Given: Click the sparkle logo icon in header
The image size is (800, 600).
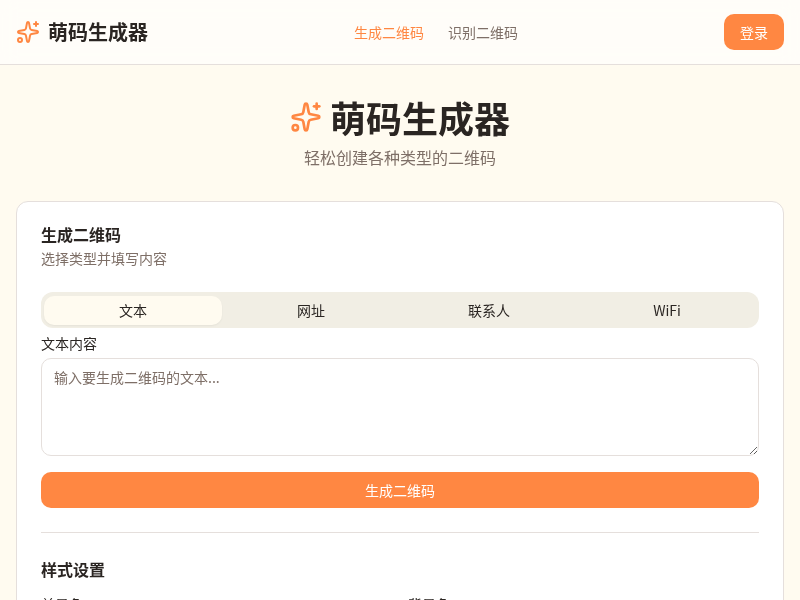Looking at the screenshot, I should [28, 32].
